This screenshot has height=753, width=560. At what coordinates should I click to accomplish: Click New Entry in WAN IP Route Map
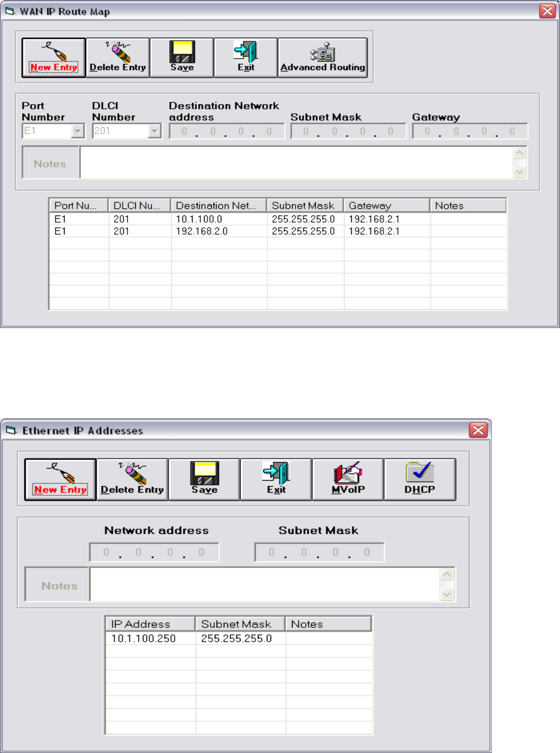[x=54, y=57]
